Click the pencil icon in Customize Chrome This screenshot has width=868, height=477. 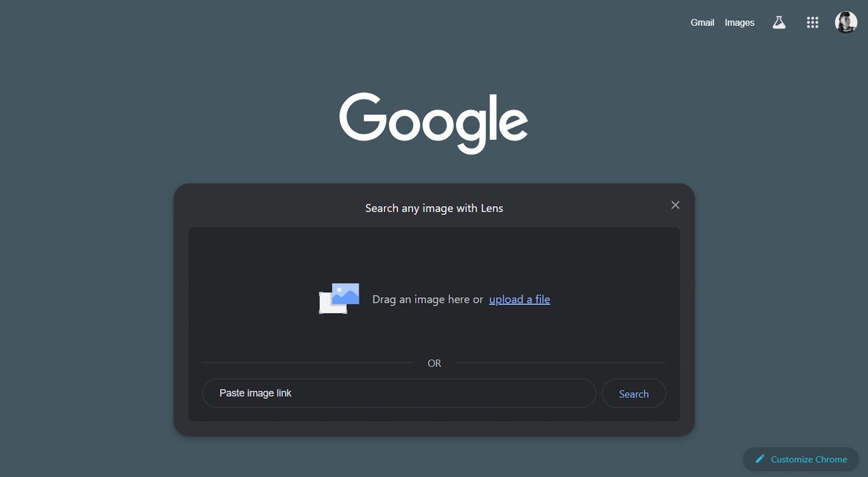[759, 459]
